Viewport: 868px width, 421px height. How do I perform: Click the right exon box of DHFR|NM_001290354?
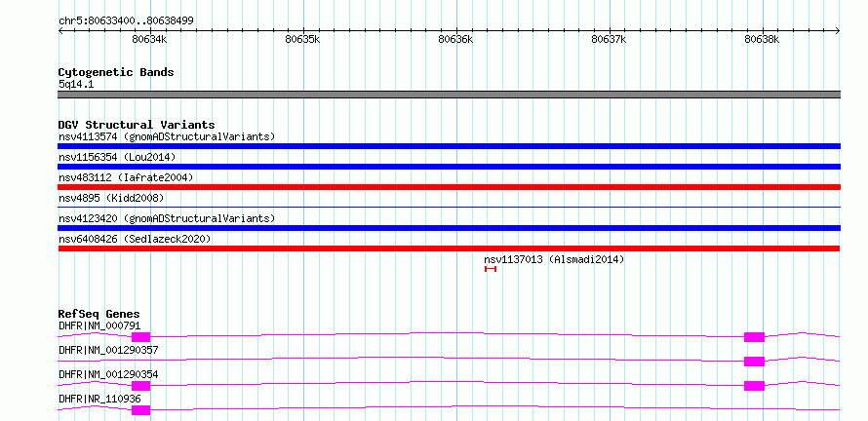point(754,386)
